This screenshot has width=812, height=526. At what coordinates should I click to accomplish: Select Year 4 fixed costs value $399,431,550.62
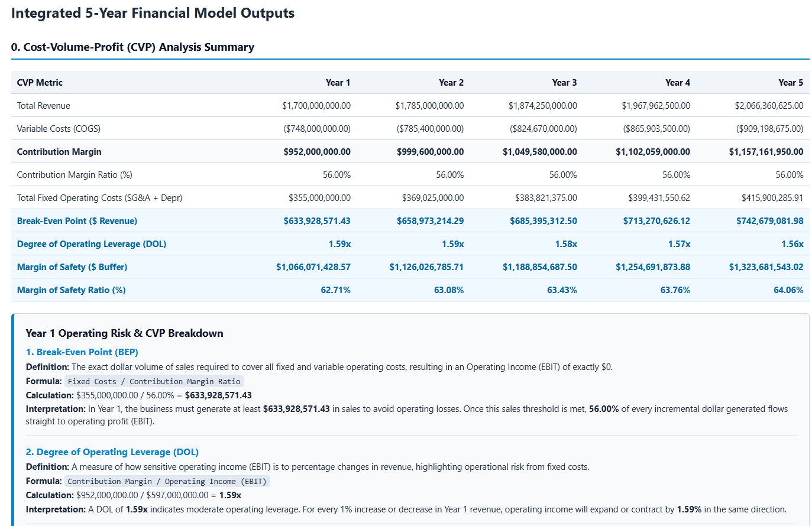[659, 198]
